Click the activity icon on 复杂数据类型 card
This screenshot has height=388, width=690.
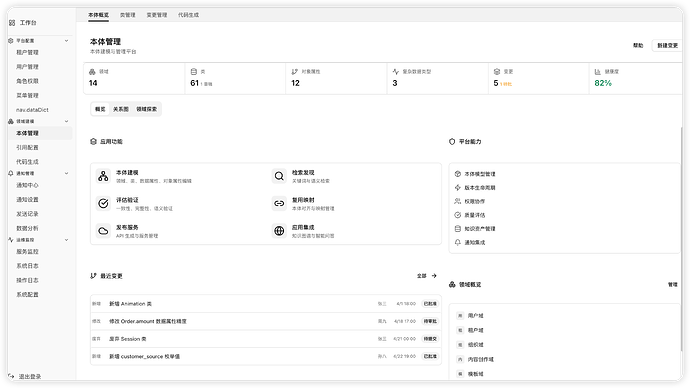pyautogui.click(x=396, y=72)
